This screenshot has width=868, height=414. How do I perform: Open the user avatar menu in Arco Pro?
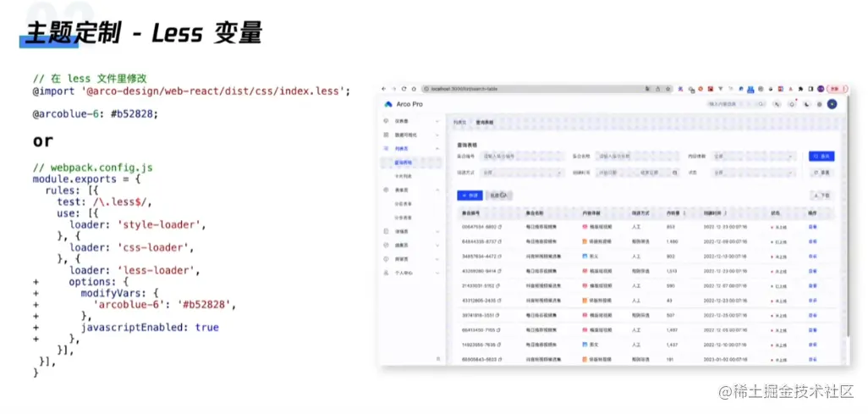pyautogui.click(x=832, y=104)
